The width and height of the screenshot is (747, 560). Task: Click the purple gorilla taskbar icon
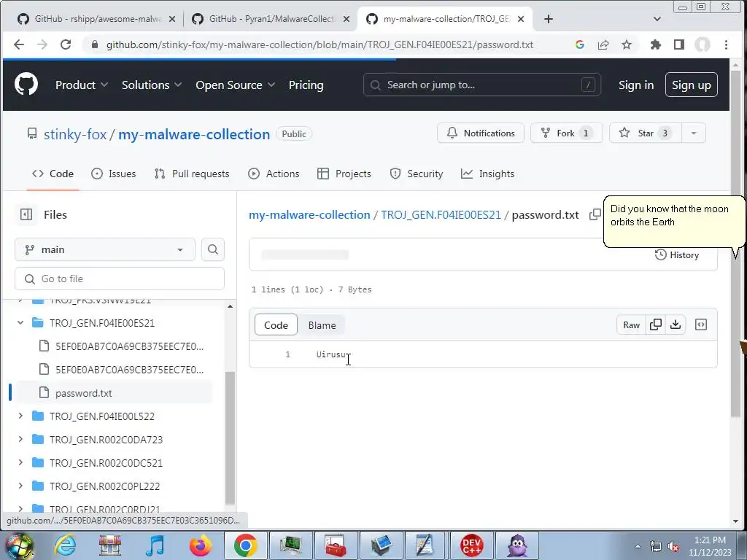point(517,545)
